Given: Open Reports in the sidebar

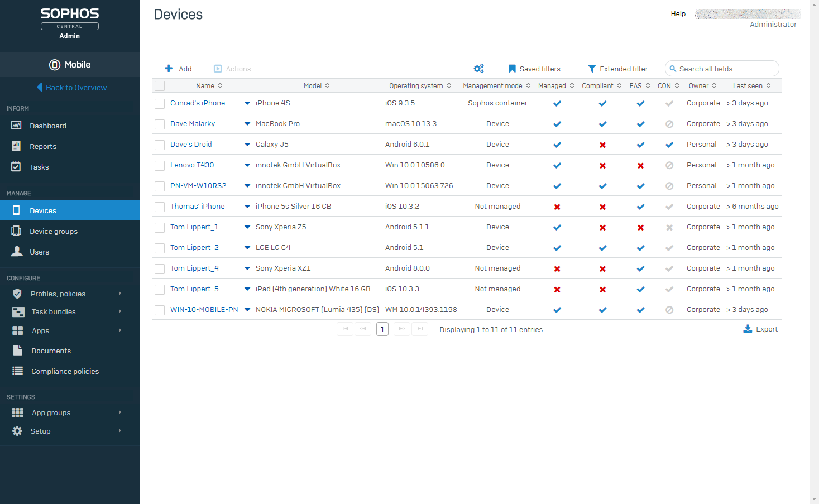Looking at the screenshot, I should (43, 146).
